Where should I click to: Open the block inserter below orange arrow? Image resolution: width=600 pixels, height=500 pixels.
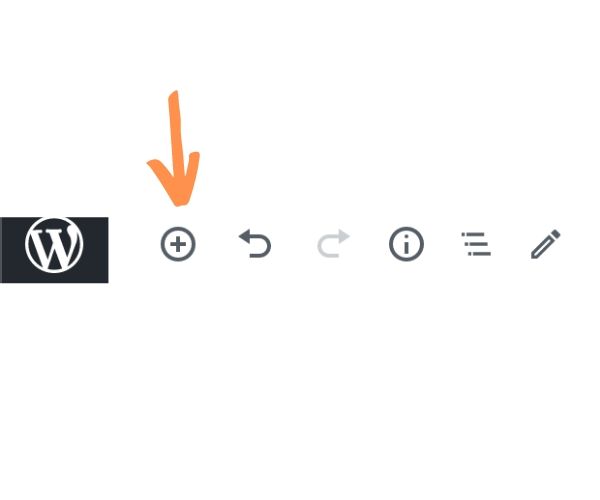click(178, 244)
